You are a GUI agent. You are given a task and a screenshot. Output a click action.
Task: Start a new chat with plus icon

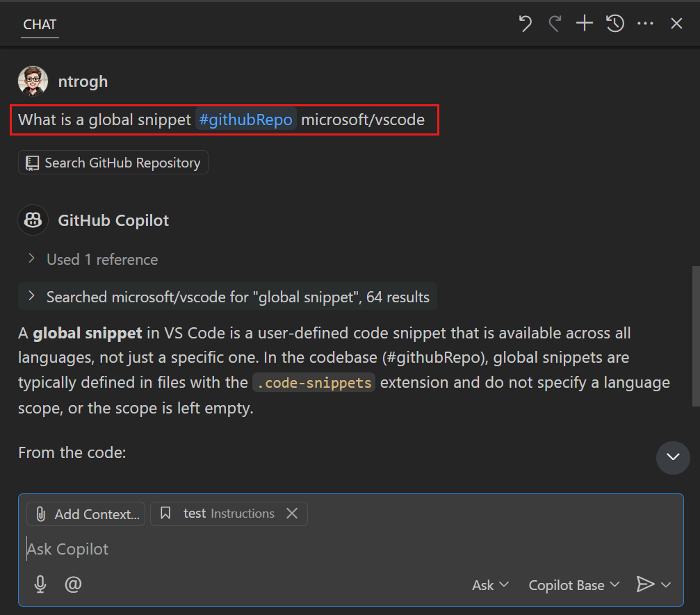tap(585, 24)
